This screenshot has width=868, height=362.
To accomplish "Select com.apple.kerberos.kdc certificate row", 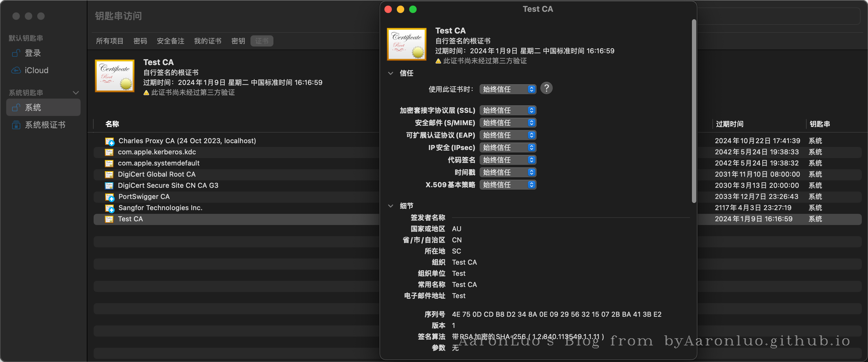I will 157,152.
